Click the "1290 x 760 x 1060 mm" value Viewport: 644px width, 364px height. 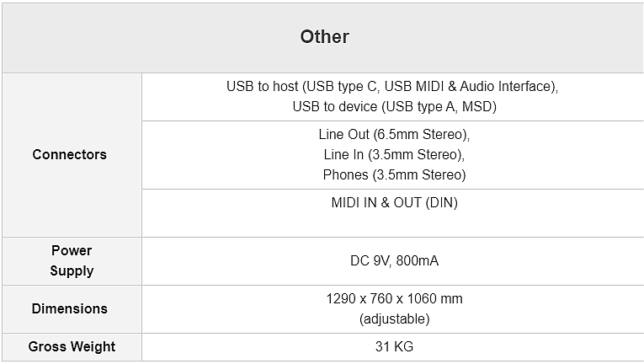click(394, 299)
